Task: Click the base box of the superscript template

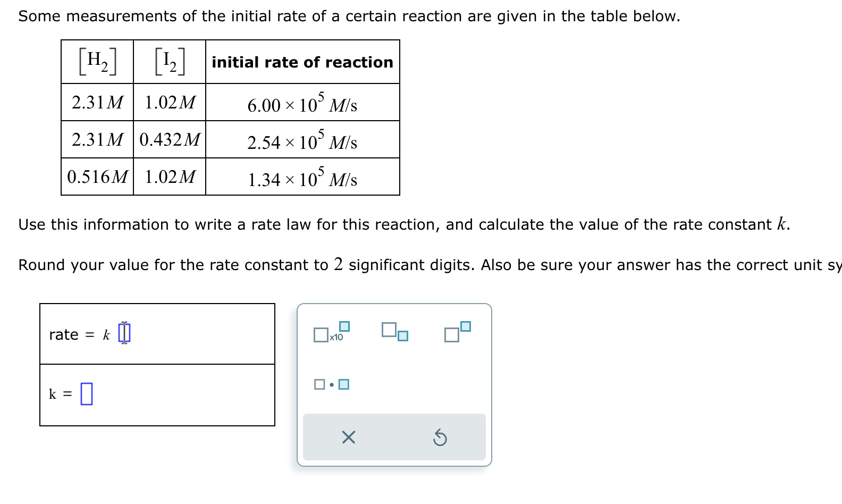Action: point(451,336)
